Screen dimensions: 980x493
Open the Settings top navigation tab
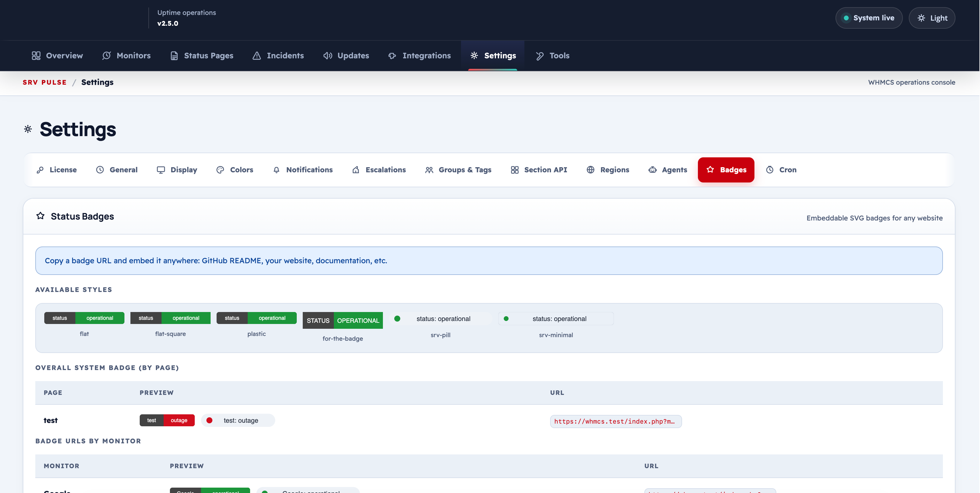click(x=493, y=56)
